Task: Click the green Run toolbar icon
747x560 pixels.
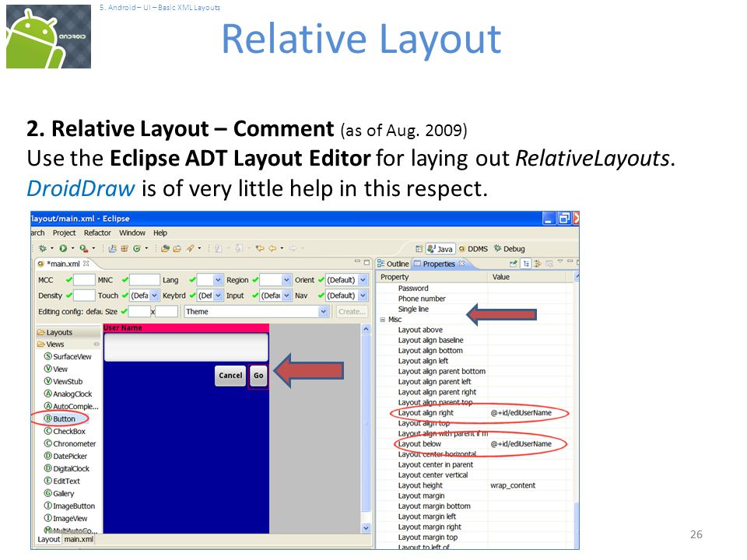Action: (63, 249)
